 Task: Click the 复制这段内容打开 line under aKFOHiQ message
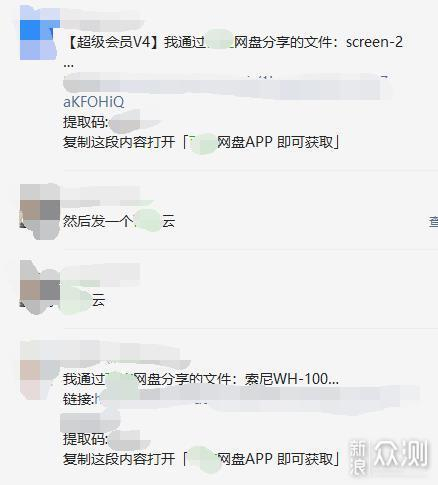click(201, 142)
